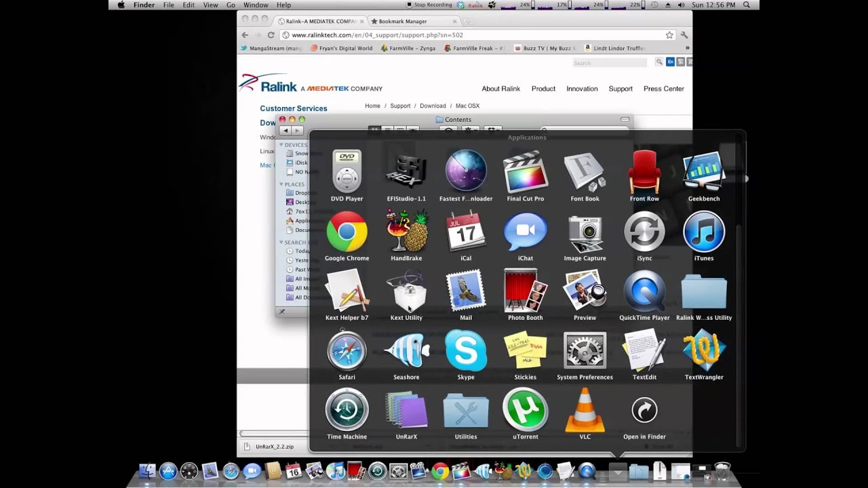
Task: Collapse DEVICES section in Finder sidebar
Action: coord(281,145)
